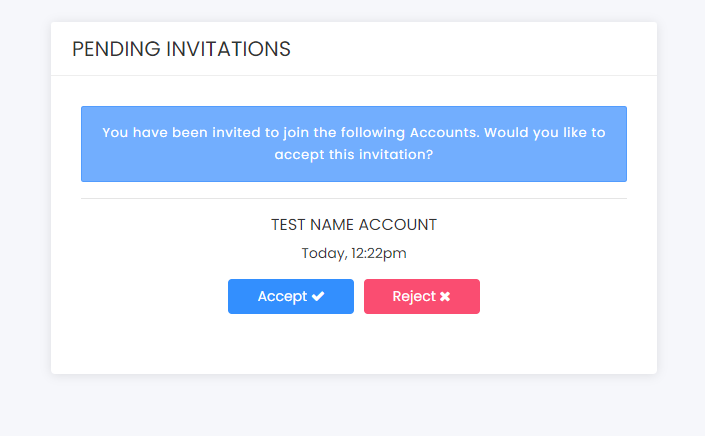Click the empty card area below the buttons
The width and height of the screenshot is (705, 436).
(x=354, y=344)
